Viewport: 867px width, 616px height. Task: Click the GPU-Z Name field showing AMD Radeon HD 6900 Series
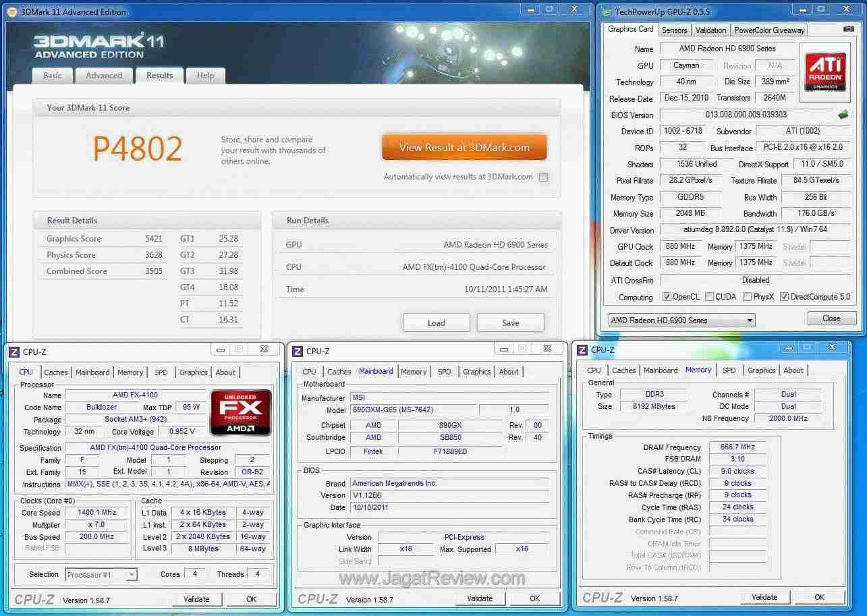click(727, 49)
